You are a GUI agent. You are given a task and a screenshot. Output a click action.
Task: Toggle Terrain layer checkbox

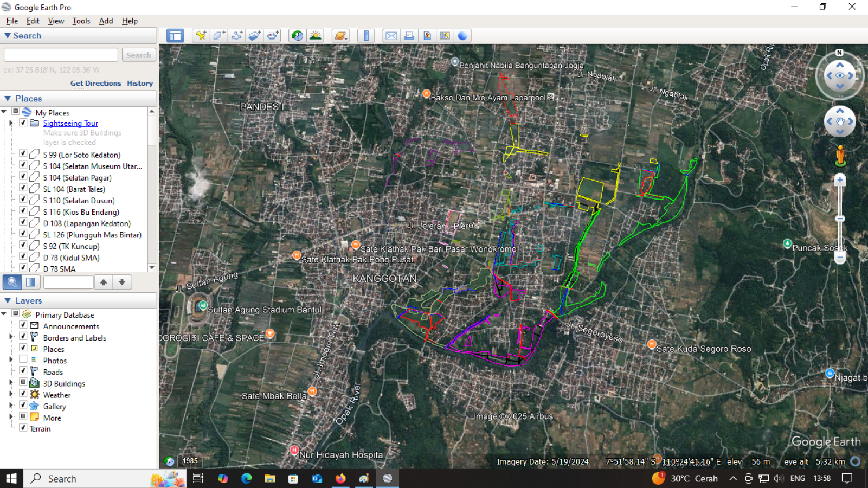(x=23, y=427)
